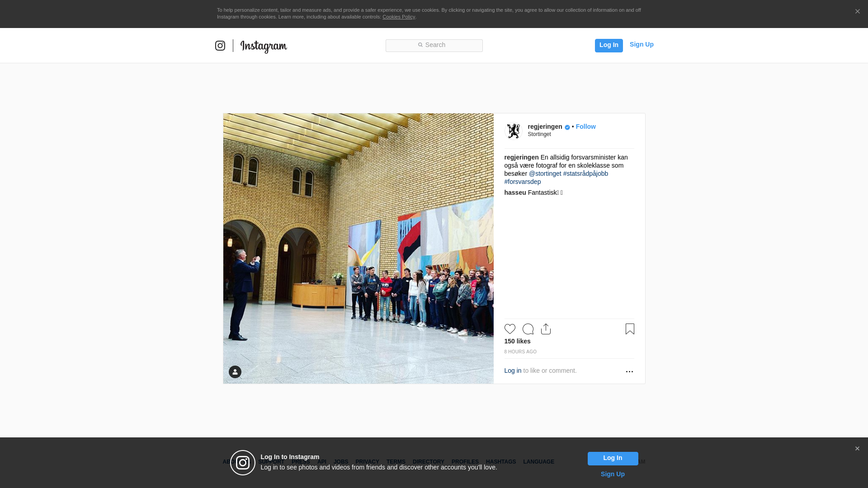Image resolution: width=868 pixels, height=488 pixels.
Task: Open regjeringen profile avatar
Action: click(x=513, y=131)
